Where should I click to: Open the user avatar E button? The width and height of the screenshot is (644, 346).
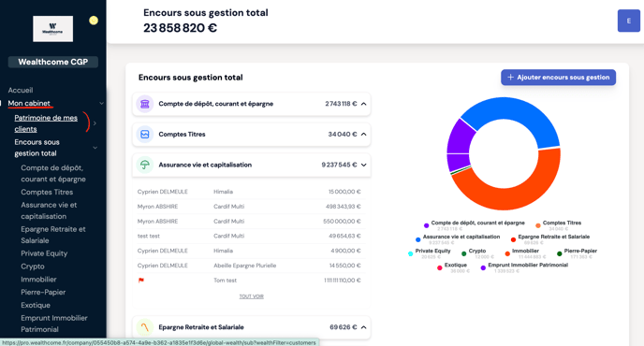pos(628,21)
